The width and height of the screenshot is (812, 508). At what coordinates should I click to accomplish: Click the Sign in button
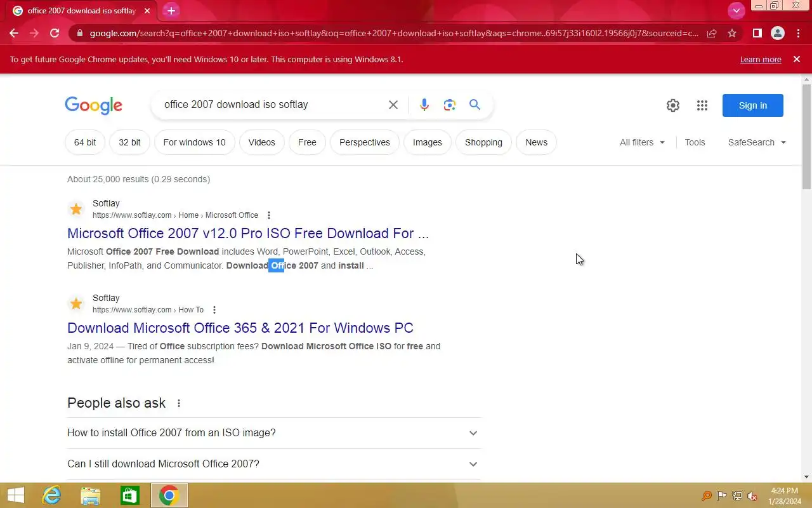coord(753,105)
